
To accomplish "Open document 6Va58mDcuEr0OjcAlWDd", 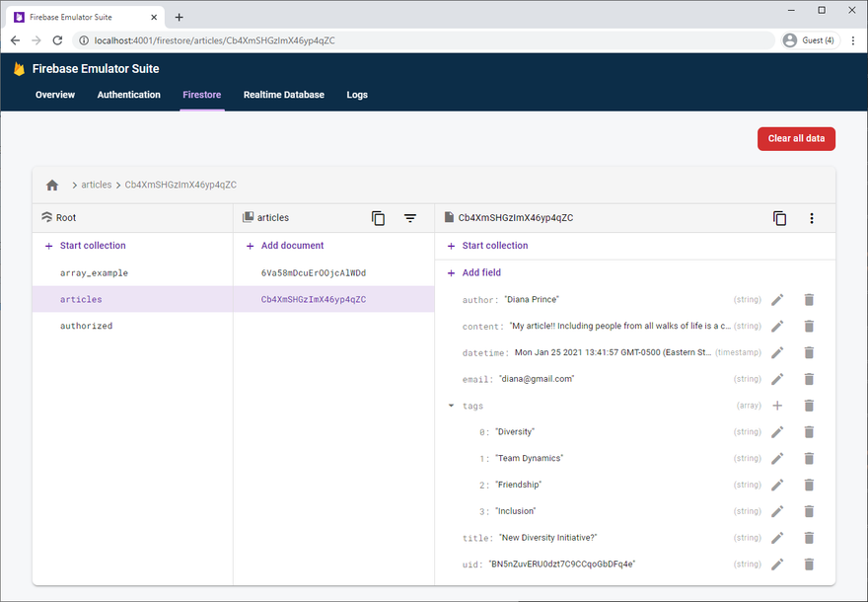I will click(333, 273).
